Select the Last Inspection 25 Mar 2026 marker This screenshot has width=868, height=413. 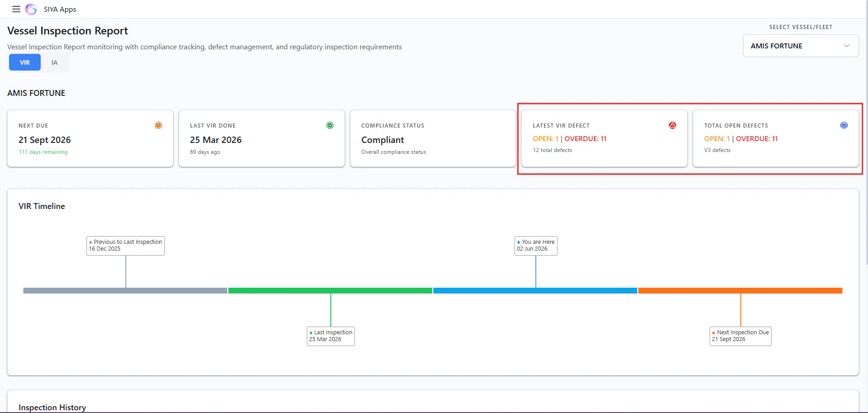pos(330,336)
